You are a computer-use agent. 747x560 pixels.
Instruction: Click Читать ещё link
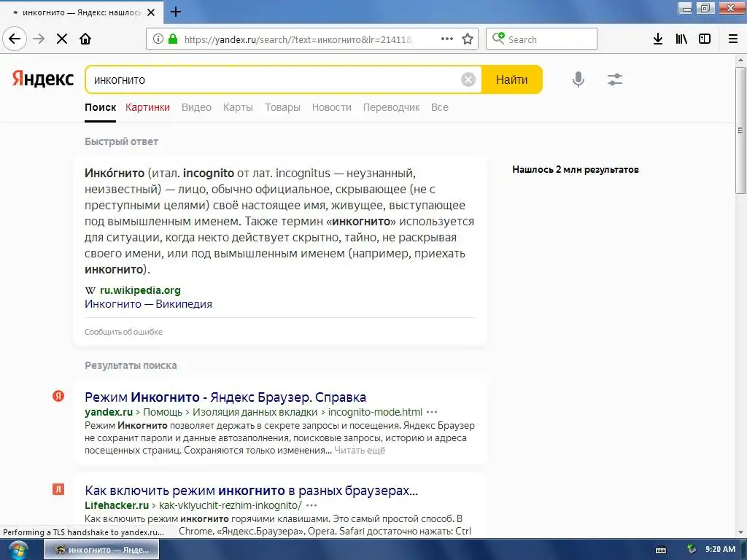click(x=360, y=451)
